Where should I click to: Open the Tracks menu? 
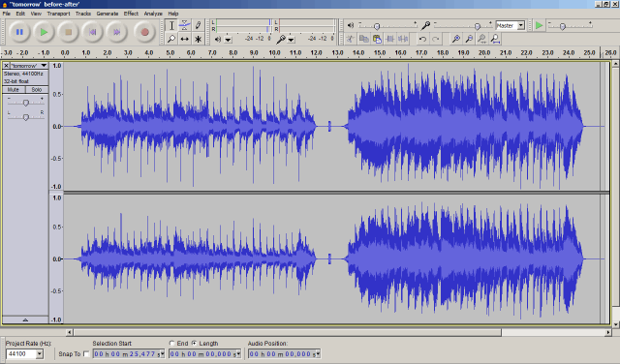coord(83,14)
